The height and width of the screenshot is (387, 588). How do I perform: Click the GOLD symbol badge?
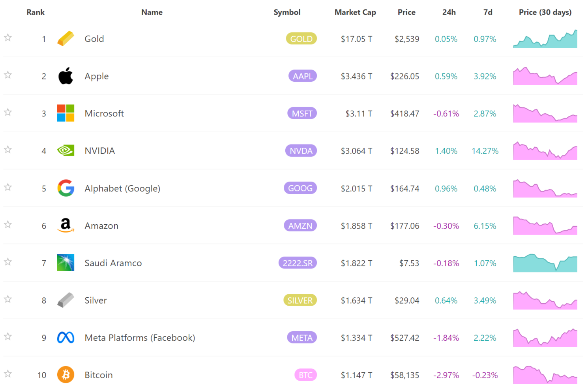tap(301, 39)
